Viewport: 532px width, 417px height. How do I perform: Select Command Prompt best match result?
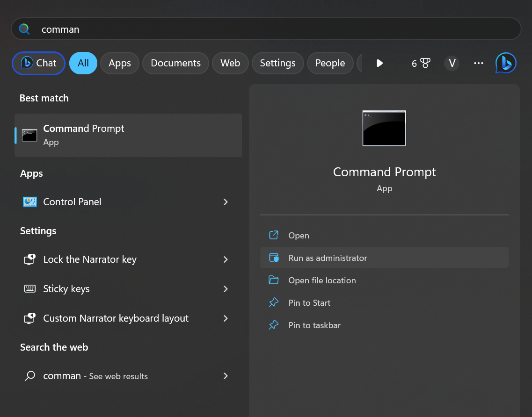tap(128, 135)
